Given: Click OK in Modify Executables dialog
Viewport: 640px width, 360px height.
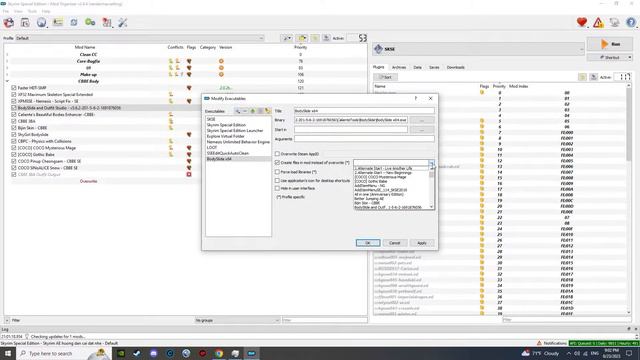Looking at the screenshot, I should coord(368,243).
